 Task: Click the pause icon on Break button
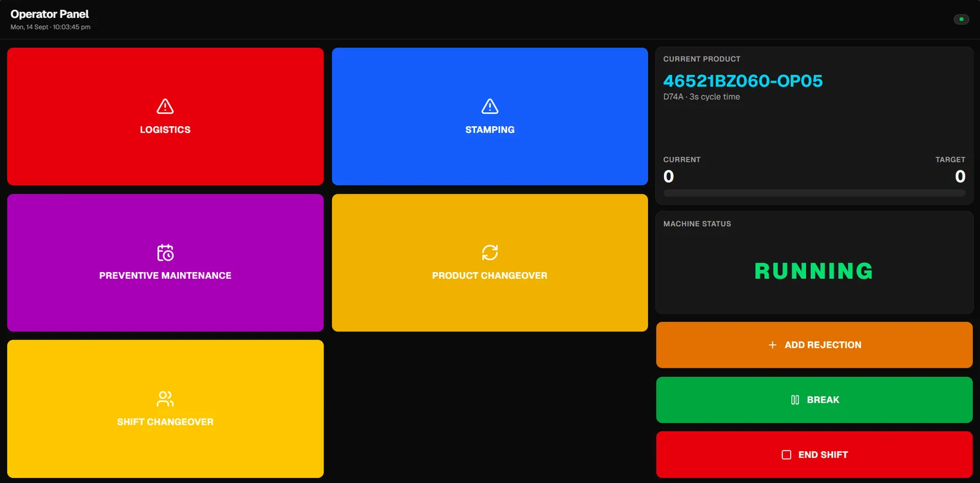(x=795, y=400)
